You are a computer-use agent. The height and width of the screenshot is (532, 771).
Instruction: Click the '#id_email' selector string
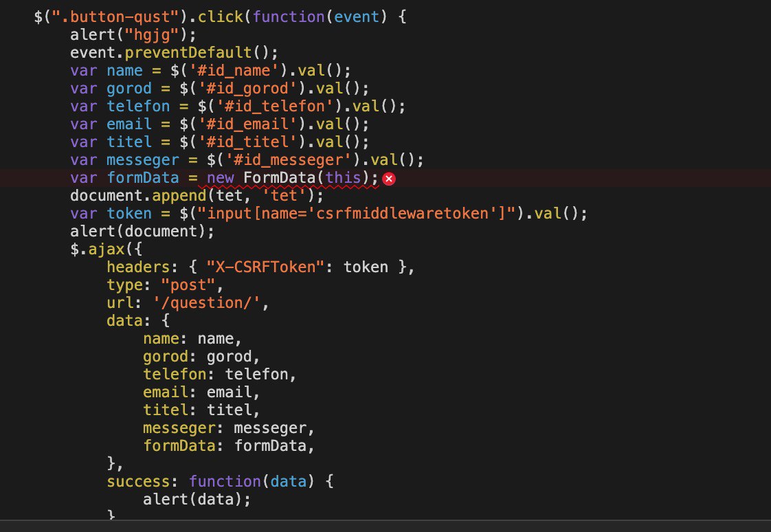point(247,124)
